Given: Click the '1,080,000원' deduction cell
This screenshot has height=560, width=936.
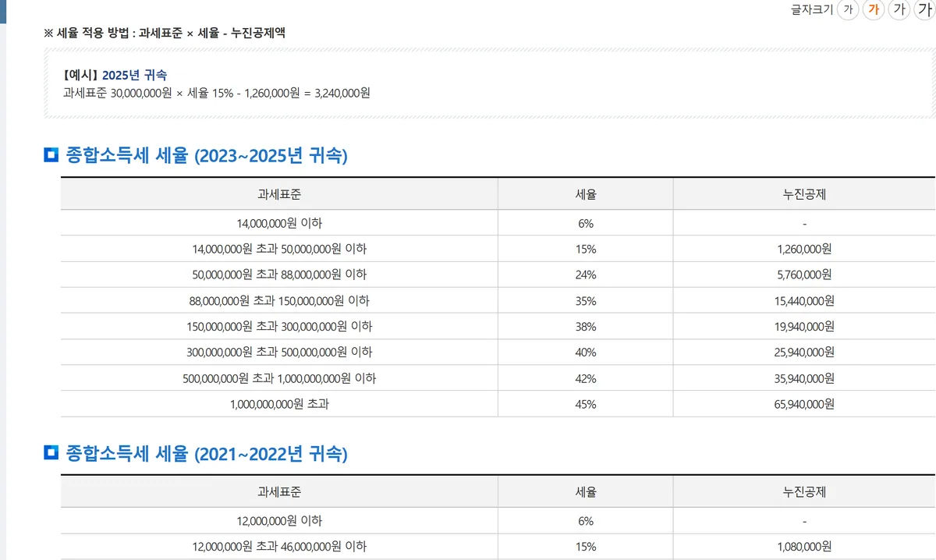Looking at the screenshot, I should tap(804, 547).
